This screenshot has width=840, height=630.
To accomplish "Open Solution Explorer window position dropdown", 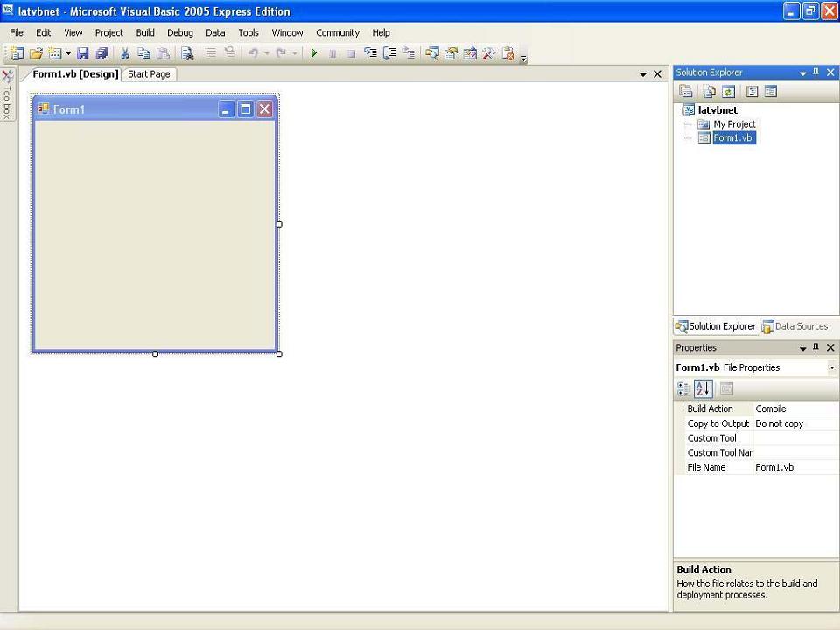I will tap(802, 73).
